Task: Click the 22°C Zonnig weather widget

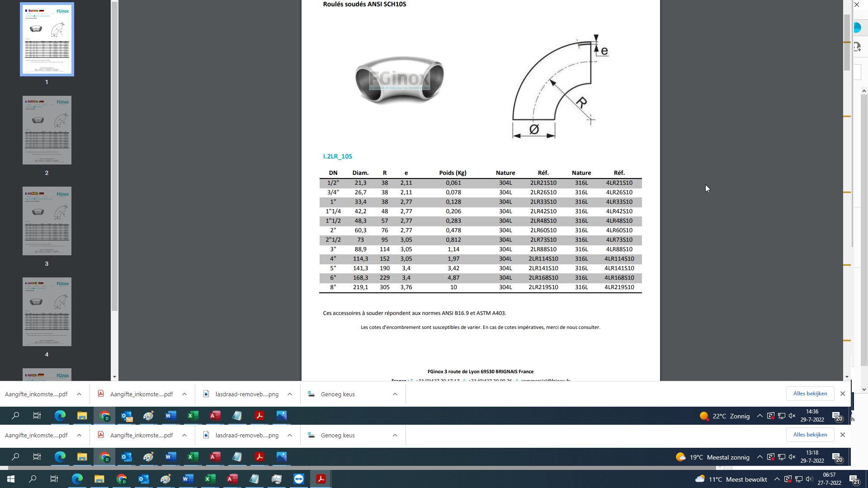Action: 724,416
